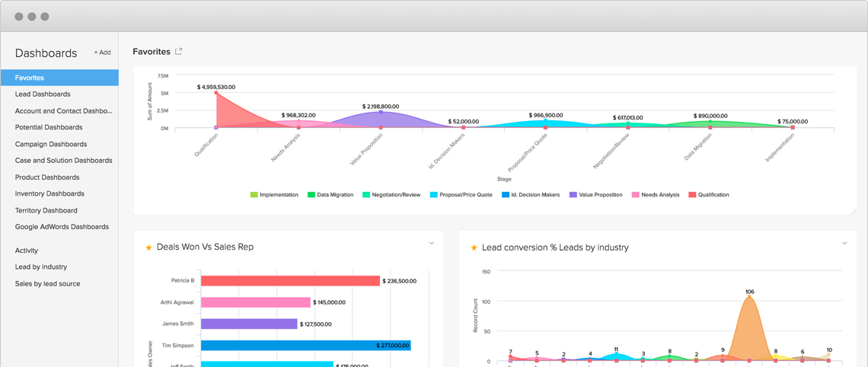Click Tim Simpson blue bar

[x=306, y=346]
